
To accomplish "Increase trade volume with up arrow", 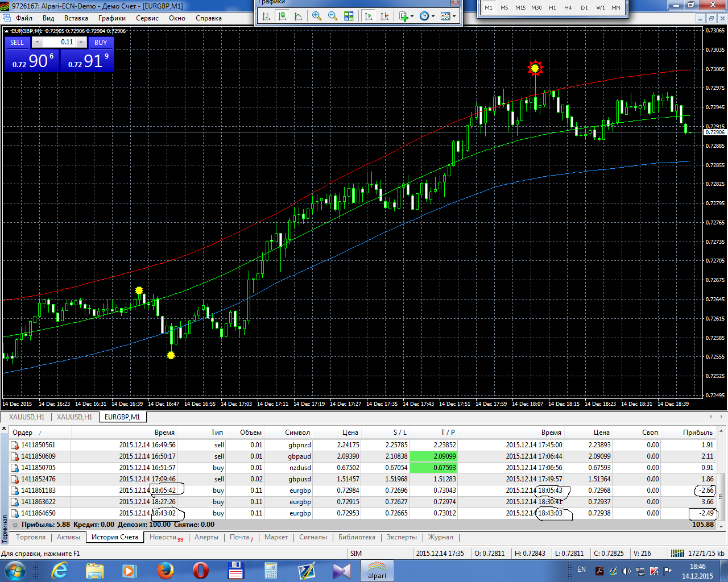I will coord(81,42).
